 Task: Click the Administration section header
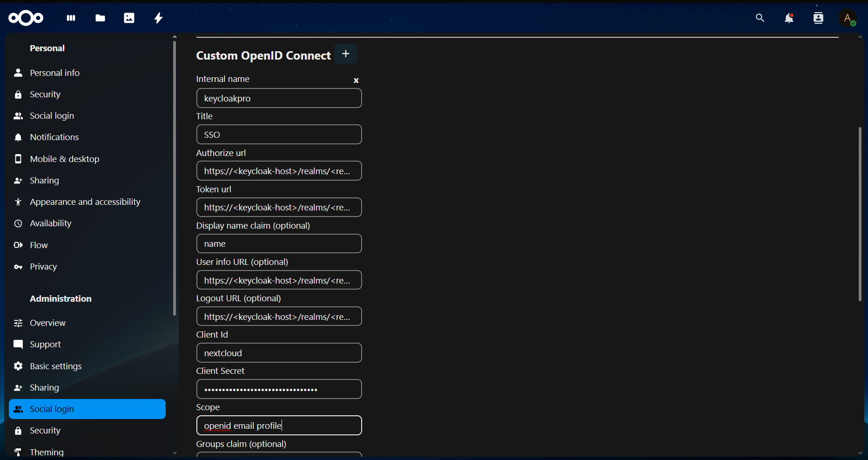pyautogui.click(x=61, y=299)
